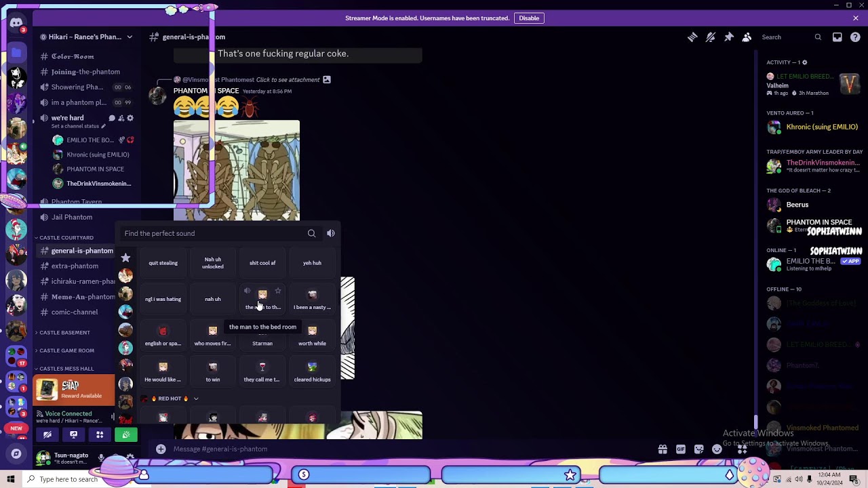Toggle channel notification settings bell
The width and height of the screenshot is (868, 488).
711,37
